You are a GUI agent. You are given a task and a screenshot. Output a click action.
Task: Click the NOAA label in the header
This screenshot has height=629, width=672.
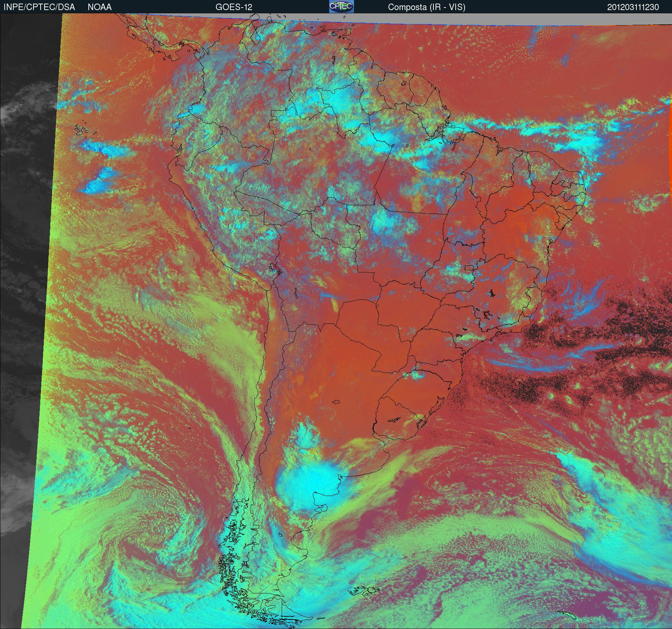(100, 7)
